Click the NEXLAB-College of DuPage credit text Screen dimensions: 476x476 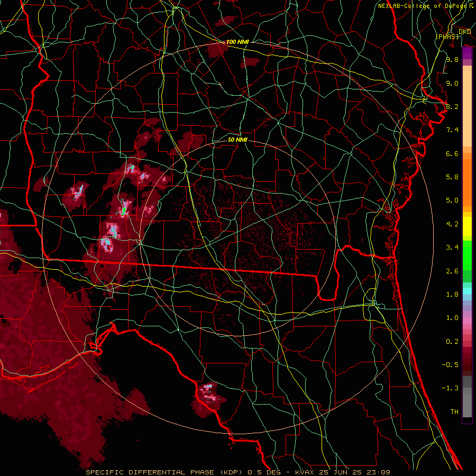pos(423,6)
